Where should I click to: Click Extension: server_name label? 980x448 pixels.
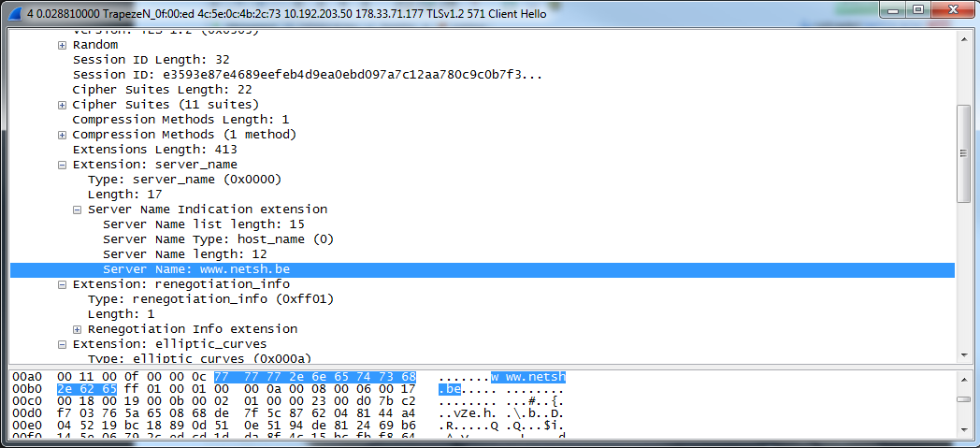(x=155, y=165)
